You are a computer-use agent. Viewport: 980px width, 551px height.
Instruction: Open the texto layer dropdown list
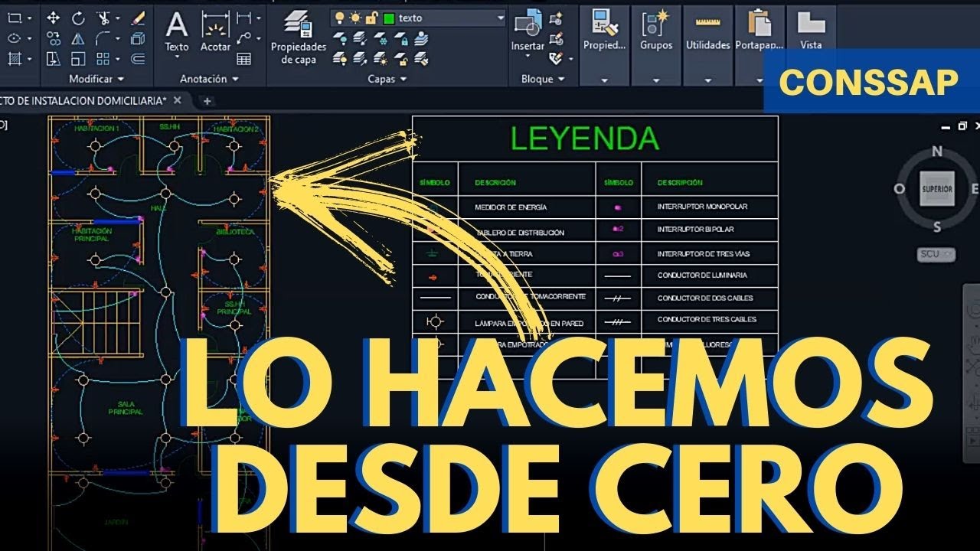(501, 18)
